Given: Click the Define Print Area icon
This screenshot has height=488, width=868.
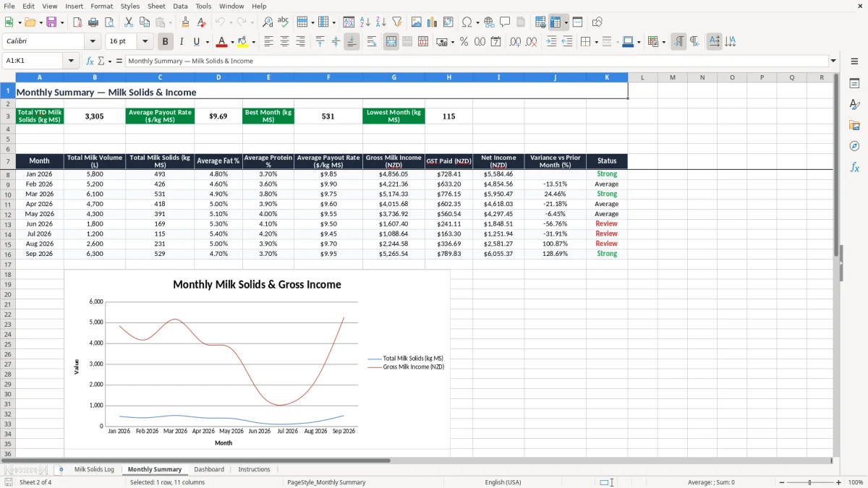Looking at the screenshot, I should coord(540,22).
